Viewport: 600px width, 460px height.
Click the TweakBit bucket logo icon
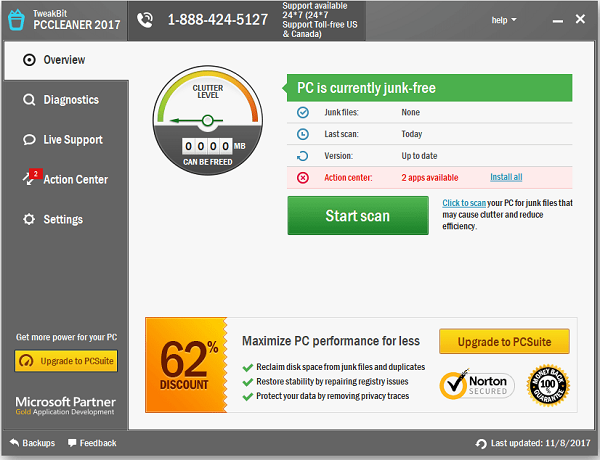click(x=16, y=20)
